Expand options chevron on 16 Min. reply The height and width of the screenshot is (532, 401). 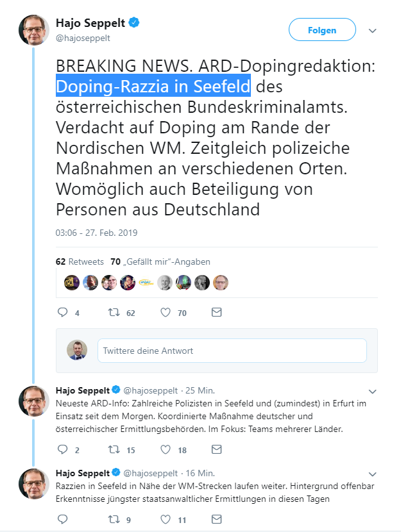(373, 474)
